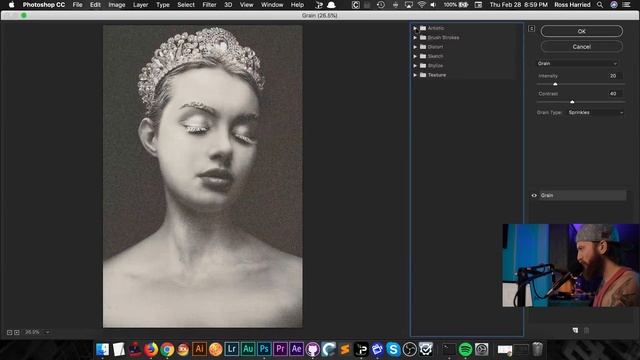Expand the Brush Strokes filter folder
The width and height of the screenshot is (640, 360).
(415, 38)
